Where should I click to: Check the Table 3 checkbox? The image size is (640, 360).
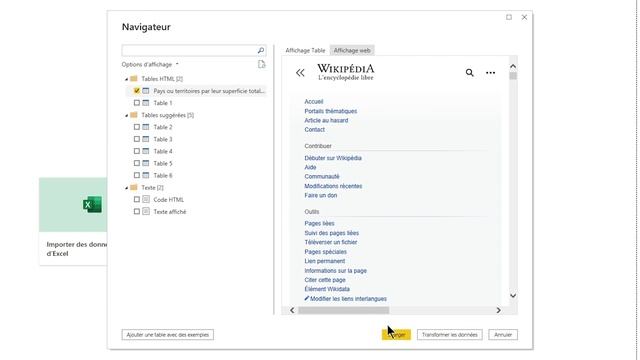click(x=137, y=139)
